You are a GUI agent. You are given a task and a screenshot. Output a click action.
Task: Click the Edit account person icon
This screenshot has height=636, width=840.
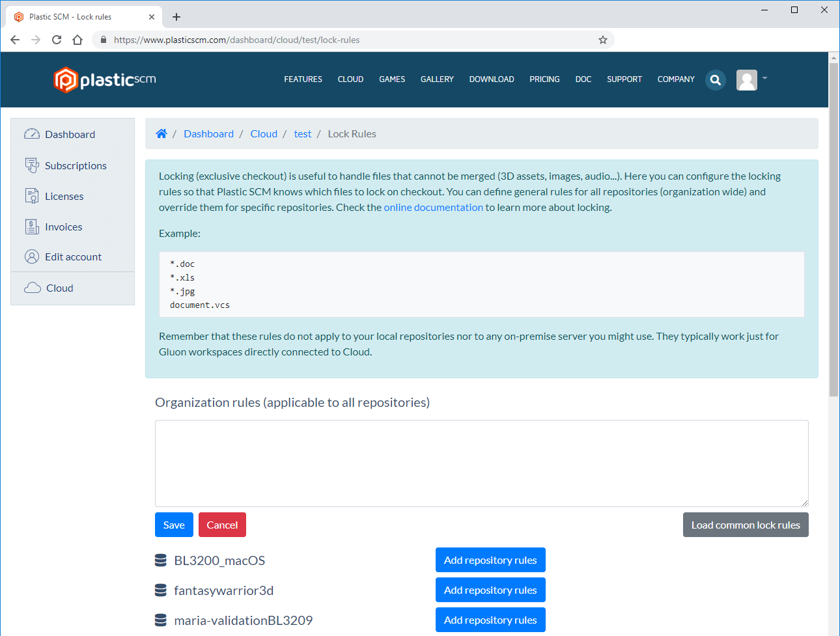(32, 256)
